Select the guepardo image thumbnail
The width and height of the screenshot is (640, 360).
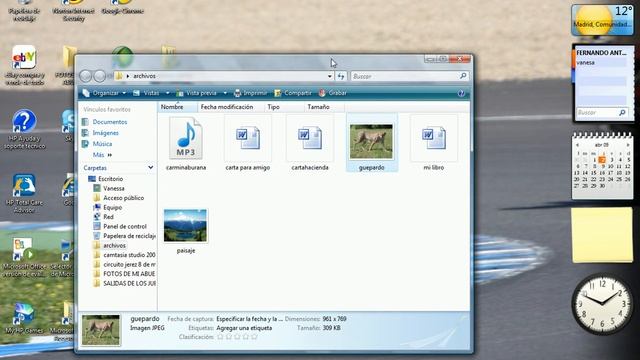coord(371,141)
